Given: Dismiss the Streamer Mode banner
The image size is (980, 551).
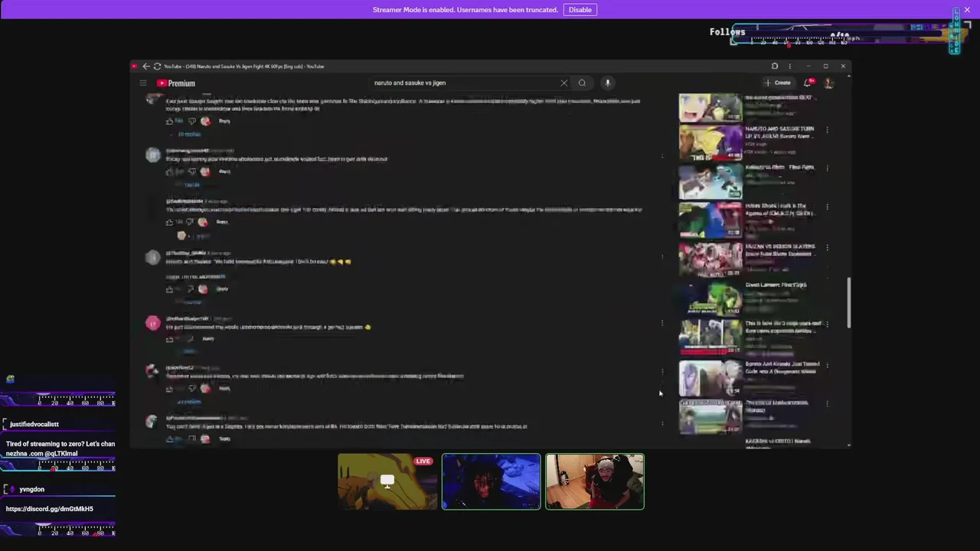Looking at the screenshot, I should (x=967, y=10).
